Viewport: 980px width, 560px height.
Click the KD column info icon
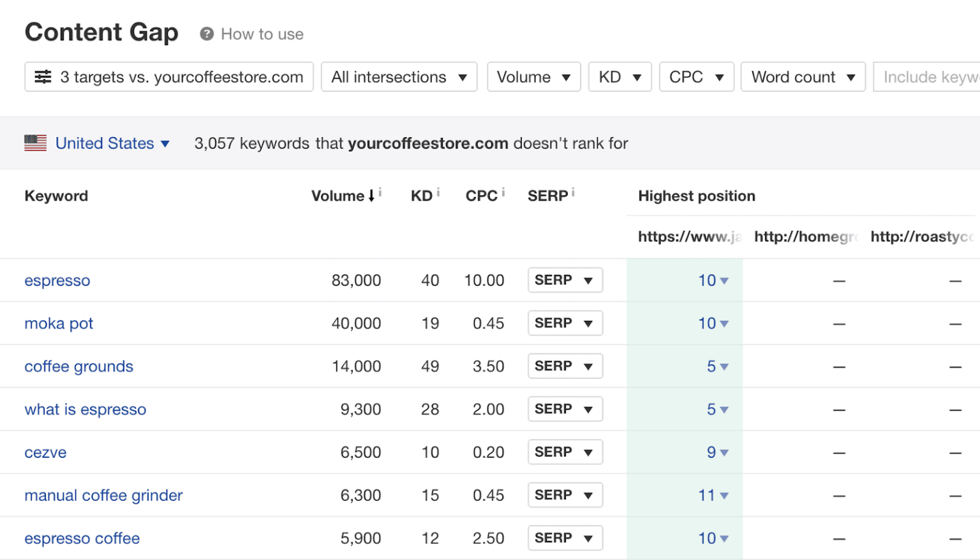pos(438,192)
